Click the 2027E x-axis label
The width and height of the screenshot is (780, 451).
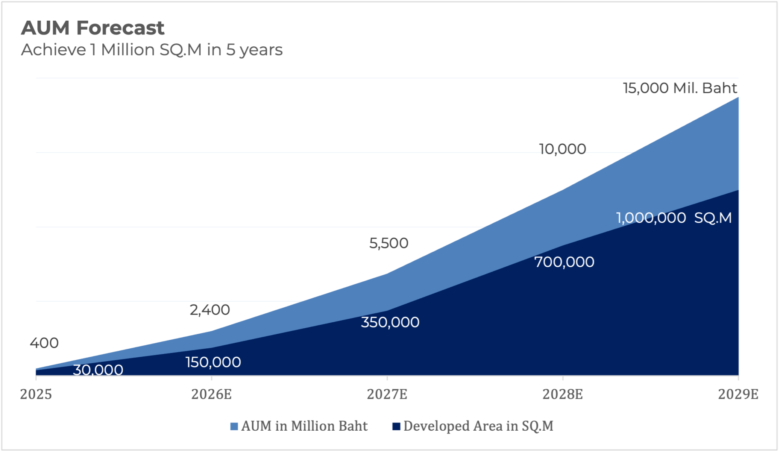click(x=387, y=393)
